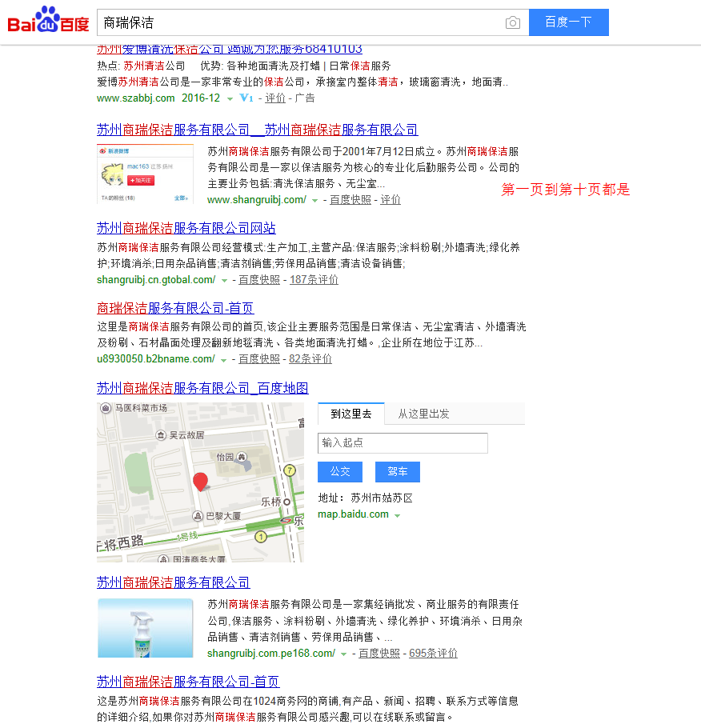Expand dropdown arrow after www.shangruibj.com/
Viewport: 701px width, 728px height.
click(314, 201)
